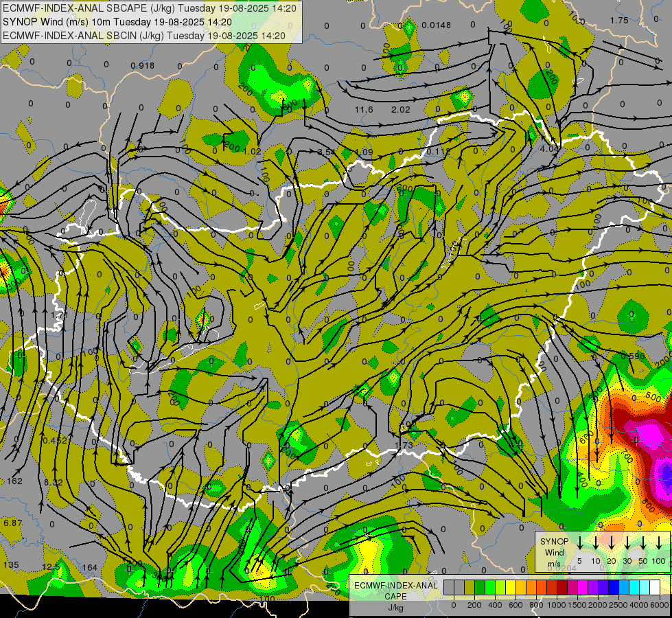Pick the pale cyan swatch right of 4000
The width and height of the screenshot is (672, 618).
click(645, 588)
